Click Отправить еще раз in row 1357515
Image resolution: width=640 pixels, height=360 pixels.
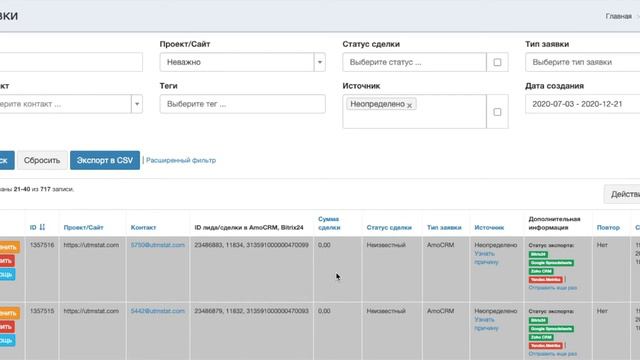pos(553,354)
